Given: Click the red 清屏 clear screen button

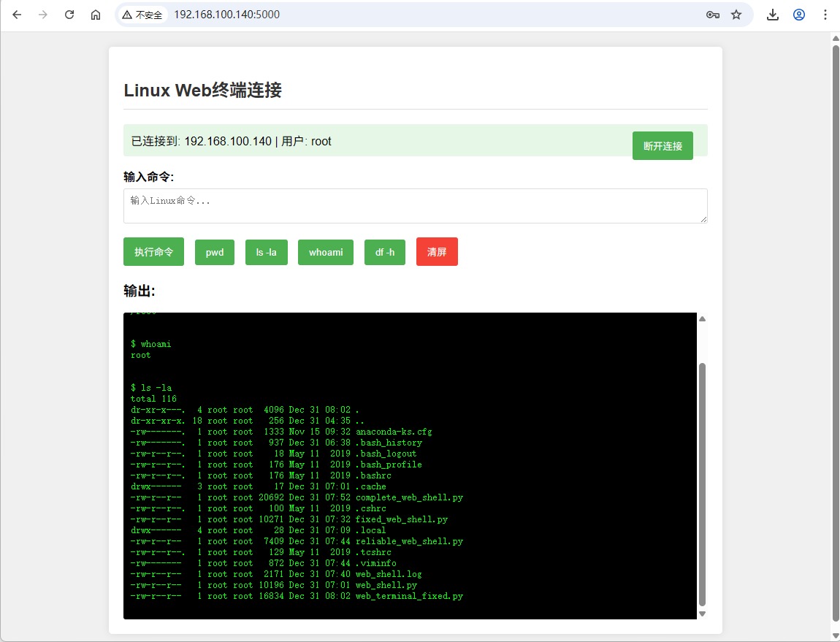Looking at the screenshot, I should pos(437,251).
